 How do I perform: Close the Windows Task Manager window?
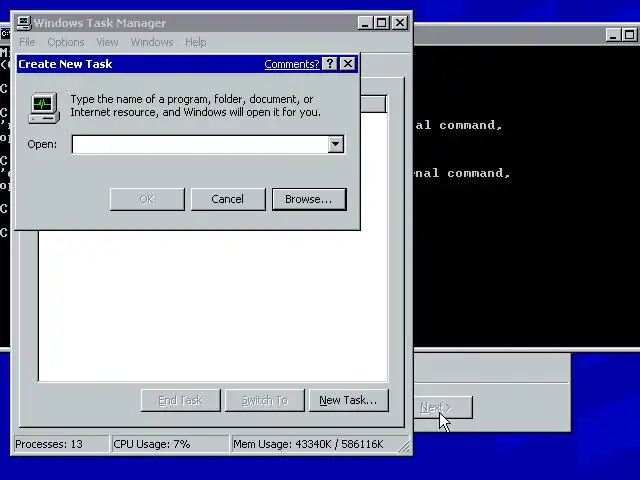[x=400, y=23]
